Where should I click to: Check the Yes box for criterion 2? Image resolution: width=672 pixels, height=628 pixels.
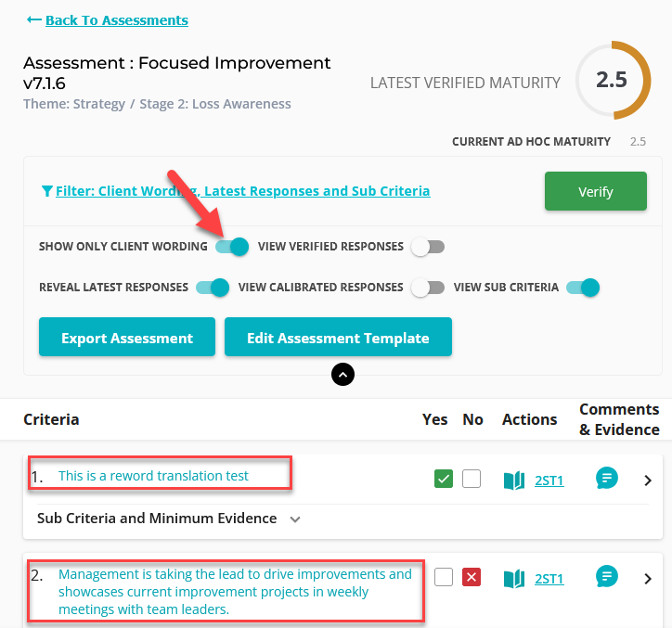click(444, 577)
